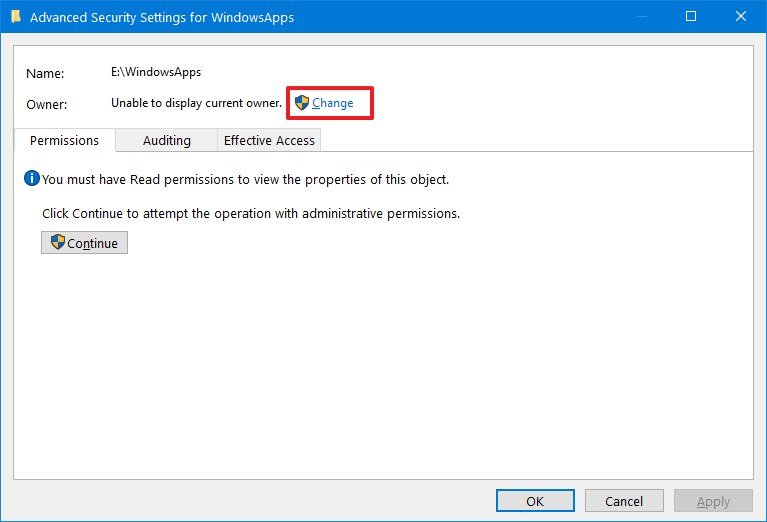Click the blue information icon

[32, 179]
